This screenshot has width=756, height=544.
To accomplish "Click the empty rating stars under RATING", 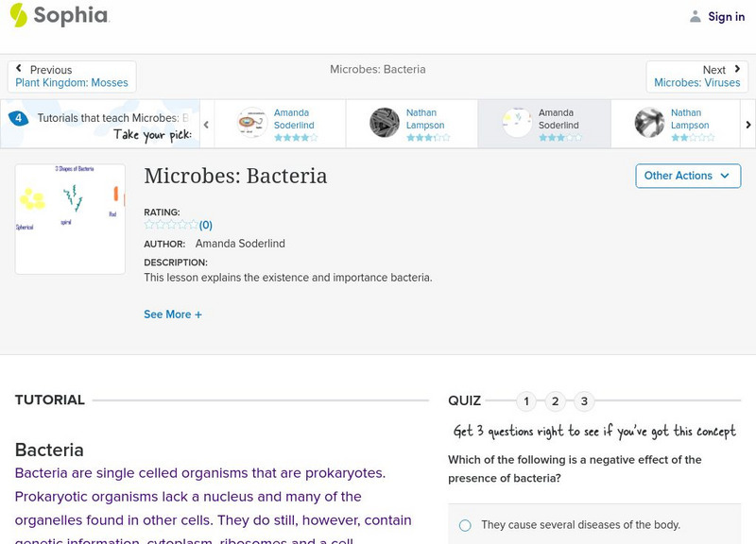I will [171, 225].
